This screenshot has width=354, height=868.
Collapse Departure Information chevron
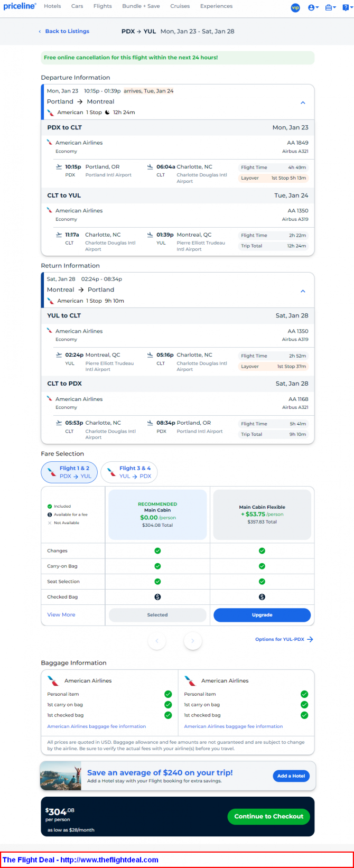click(303, 102)
